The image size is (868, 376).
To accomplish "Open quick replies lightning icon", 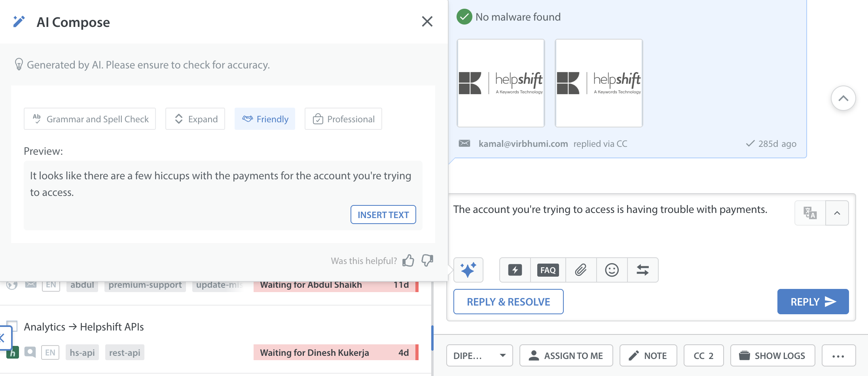I will (x=515, y=270).
